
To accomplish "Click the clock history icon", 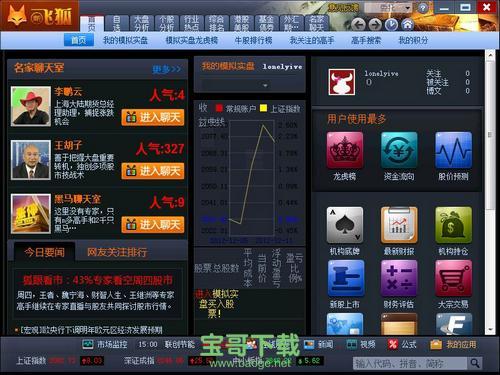I will point(391,24).
